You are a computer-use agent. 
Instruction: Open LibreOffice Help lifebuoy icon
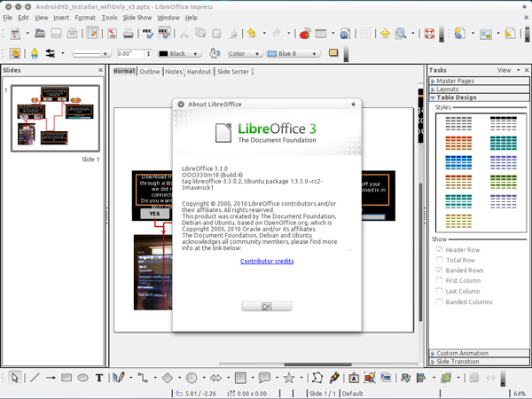tap(429, 34)
